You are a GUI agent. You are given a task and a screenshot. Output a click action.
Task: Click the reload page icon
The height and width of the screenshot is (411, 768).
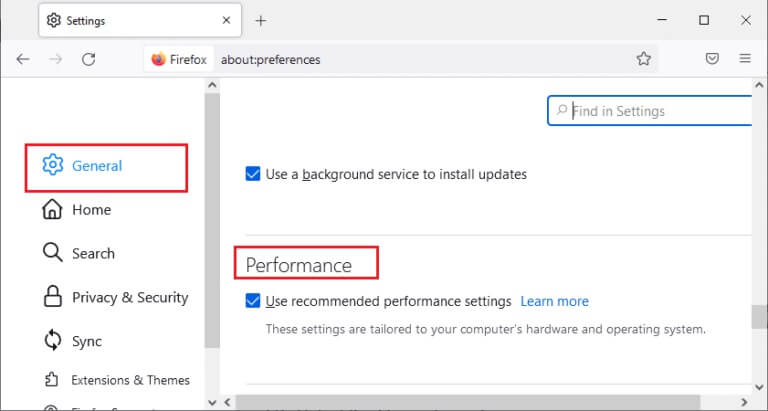(88, 59)
